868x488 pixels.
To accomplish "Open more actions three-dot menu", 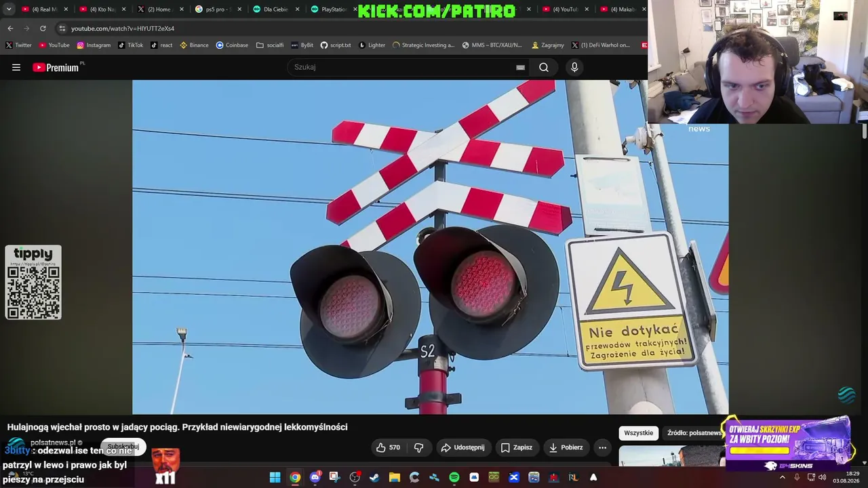I will [602, 447].
